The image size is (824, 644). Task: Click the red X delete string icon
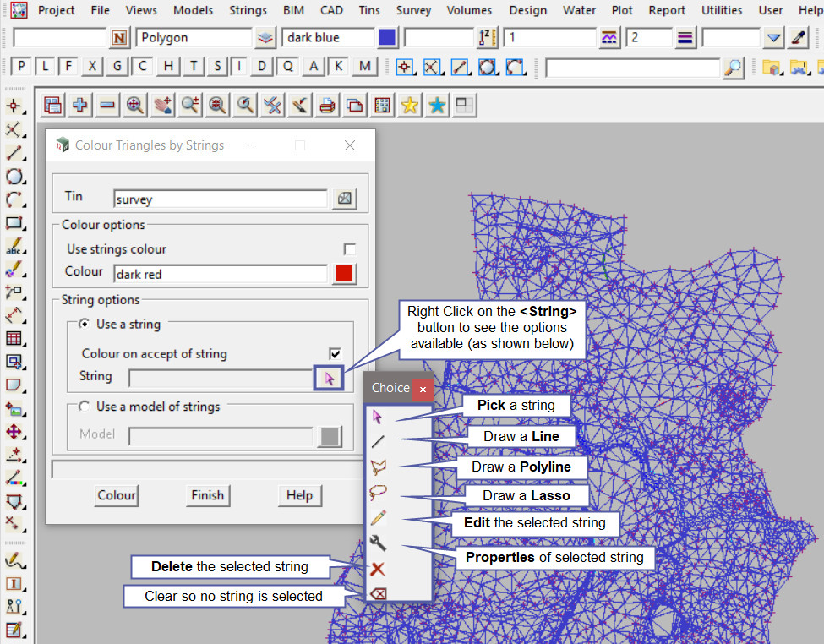[x=378, y=569]
